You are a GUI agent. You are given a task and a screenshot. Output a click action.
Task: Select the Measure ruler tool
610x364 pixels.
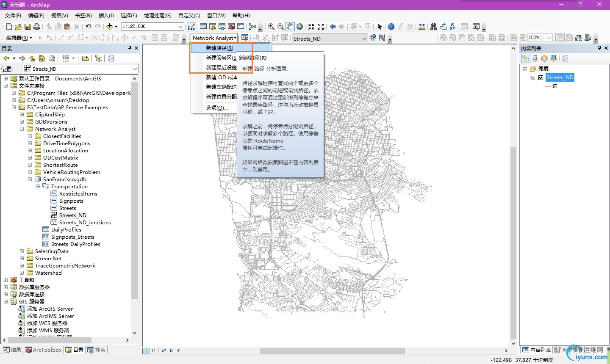(422, 27)
